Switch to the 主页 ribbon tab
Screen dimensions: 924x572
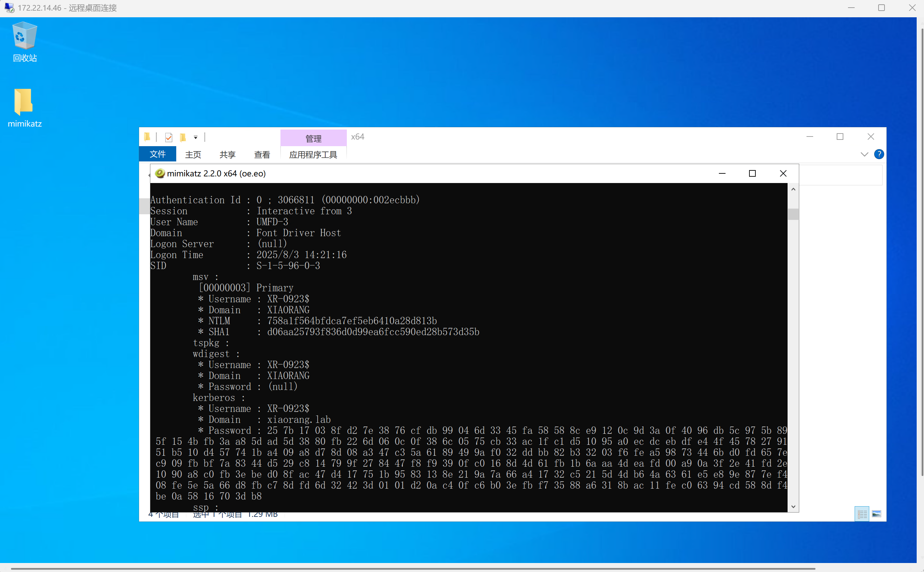pyautogui.click(x=193, y=154)
